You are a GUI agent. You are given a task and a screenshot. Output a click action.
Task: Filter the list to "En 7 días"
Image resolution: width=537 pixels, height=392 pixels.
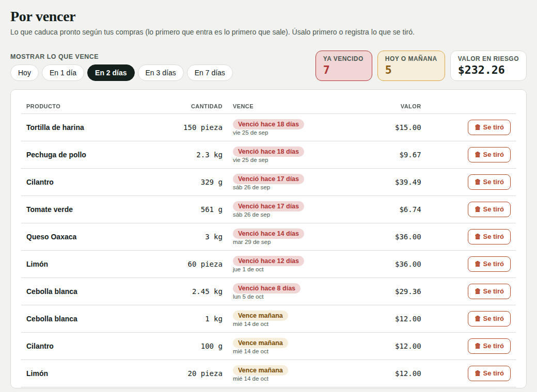click(210, 73)
